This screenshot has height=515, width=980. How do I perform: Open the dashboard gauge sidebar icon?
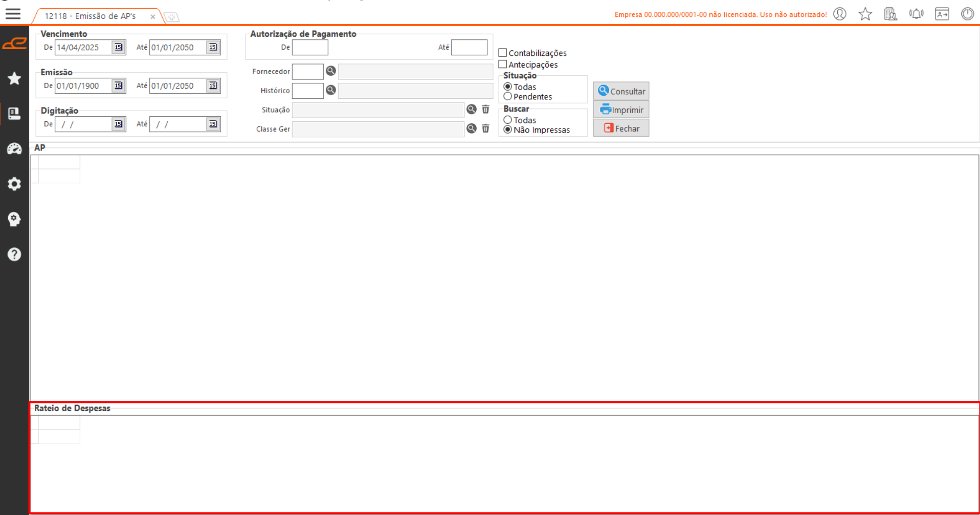(14, 149)
